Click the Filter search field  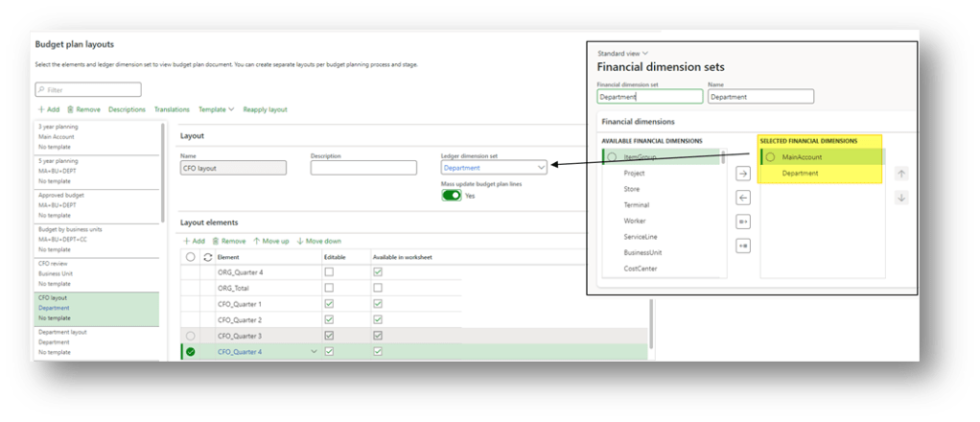88,90
